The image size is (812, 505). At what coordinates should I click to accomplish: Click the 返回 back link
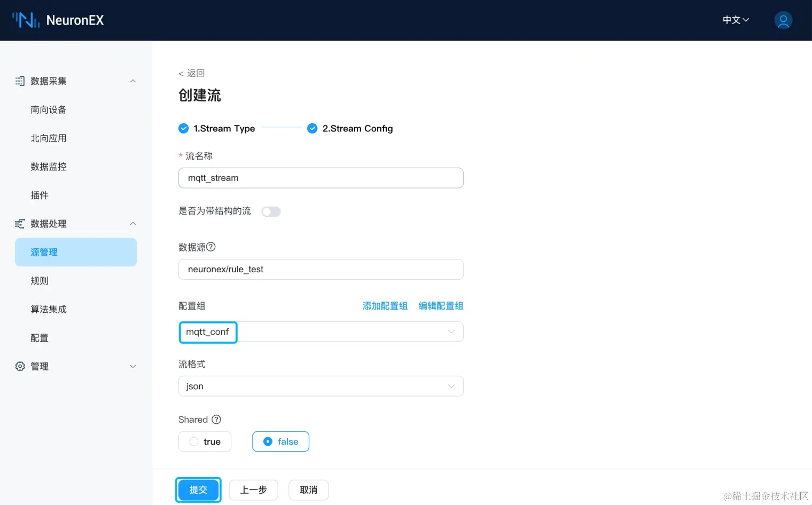(191, 73)
